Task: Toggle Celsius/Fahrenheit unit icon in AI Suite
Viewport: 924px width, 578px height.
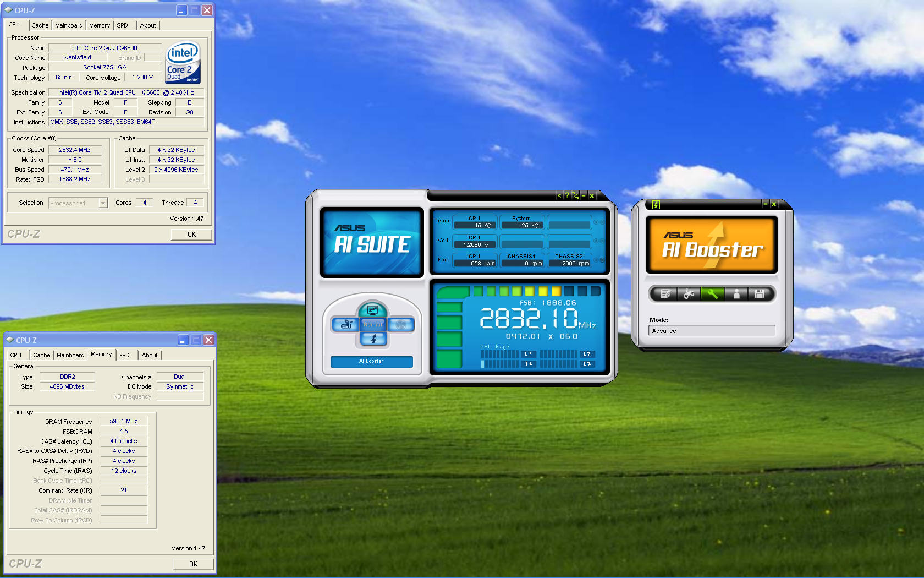Action: 575,195
